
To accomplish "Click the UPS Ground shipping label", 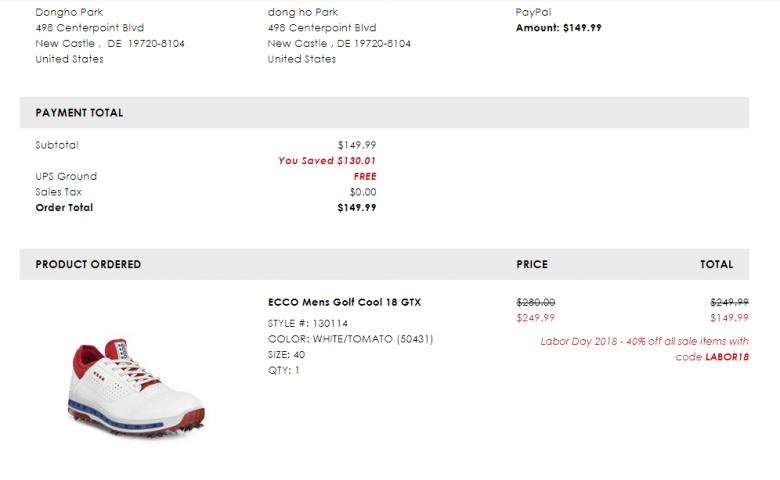I will tap(66, 176).
